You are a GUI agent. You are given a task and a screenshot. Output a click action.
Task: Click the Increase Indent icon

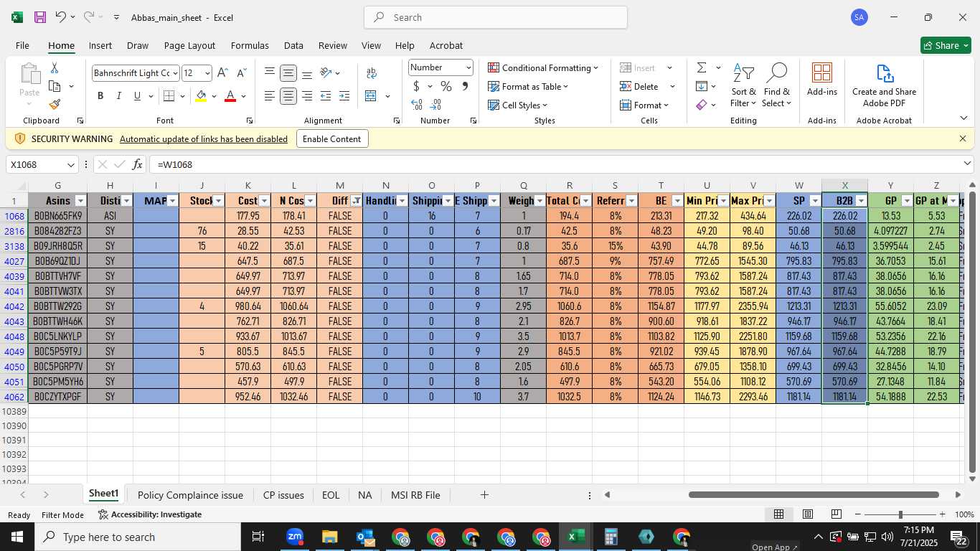pos(344,96)
